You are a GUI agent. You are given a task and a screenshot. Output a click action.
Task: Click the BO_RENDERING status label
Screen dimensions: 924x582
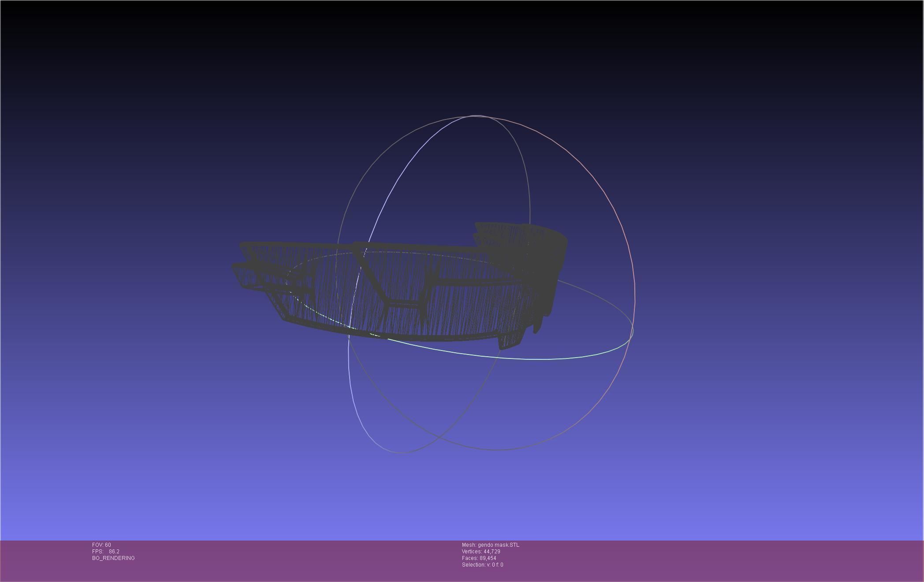[x=113, y=558]
